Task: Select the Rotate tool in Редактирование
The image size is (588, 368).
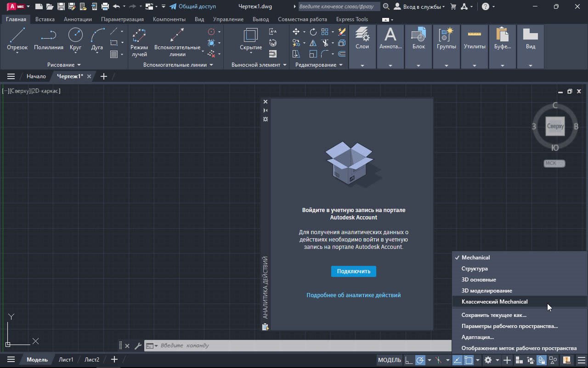Action: 313,32
